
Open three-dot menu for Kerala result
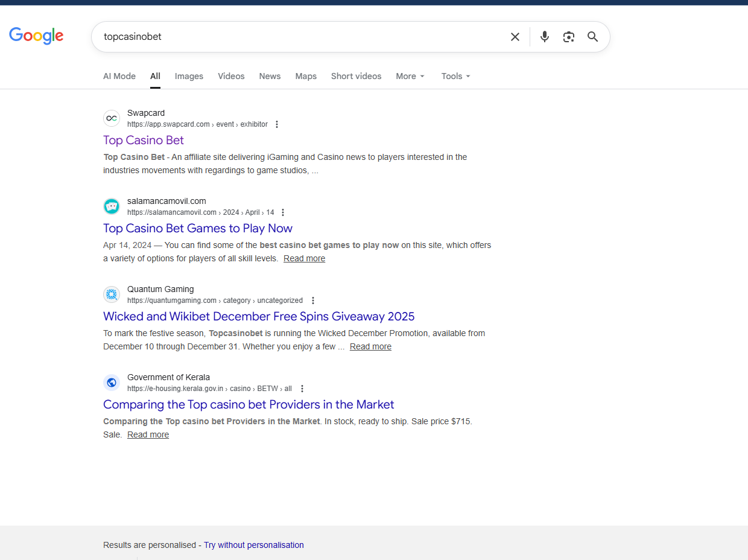tap(302, 389)
